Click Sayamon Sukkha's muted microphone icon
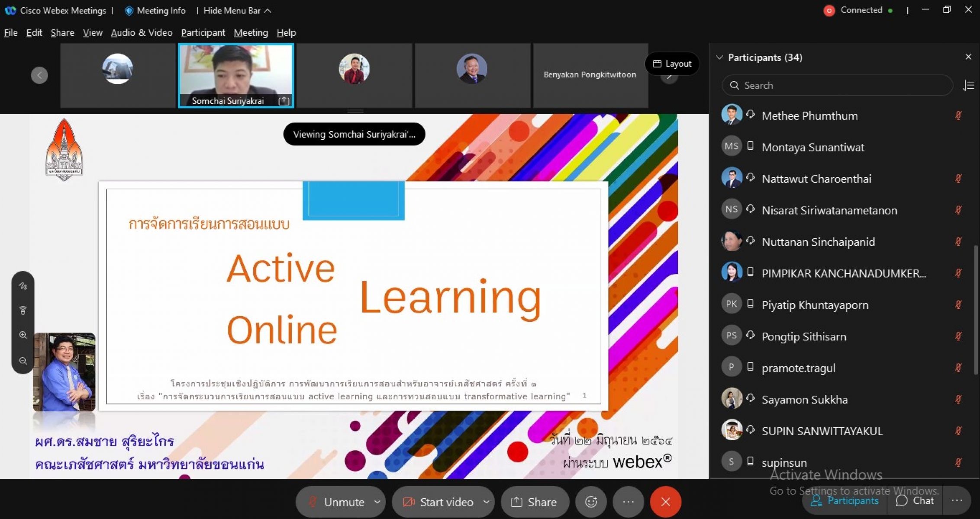The height and width of the screenshot is (519, 980). pyautogui.click(x=958, y=399)
